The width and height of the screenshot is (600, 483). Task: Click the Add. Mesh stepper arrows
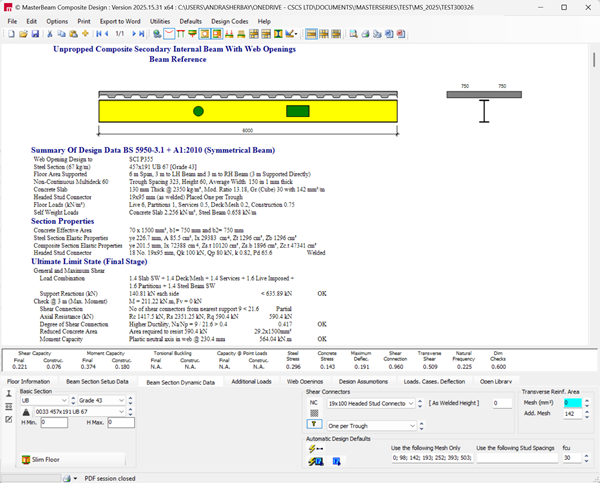coord(587,414)
